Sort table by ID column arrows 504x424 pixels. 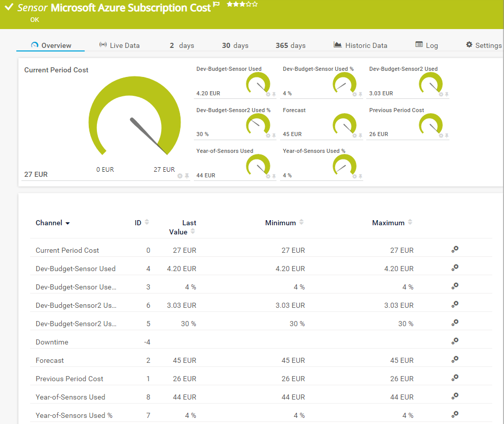147,222
